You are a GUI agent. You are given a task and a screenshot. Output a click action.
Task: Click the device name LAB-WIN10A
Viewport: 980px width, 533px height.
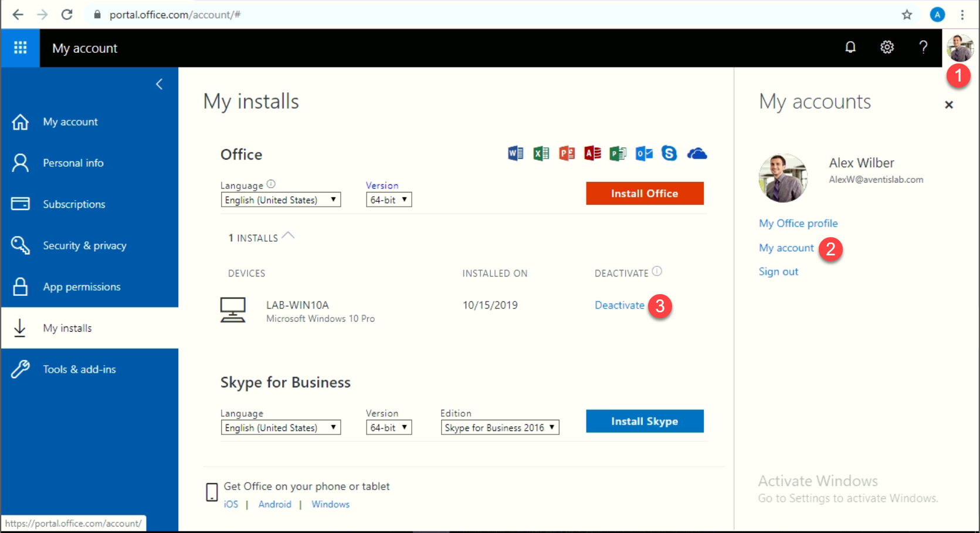click(297, 305)
